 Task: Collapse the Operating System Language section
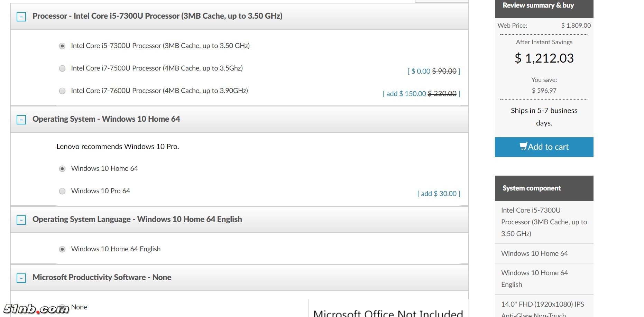(x=21, y=220)
